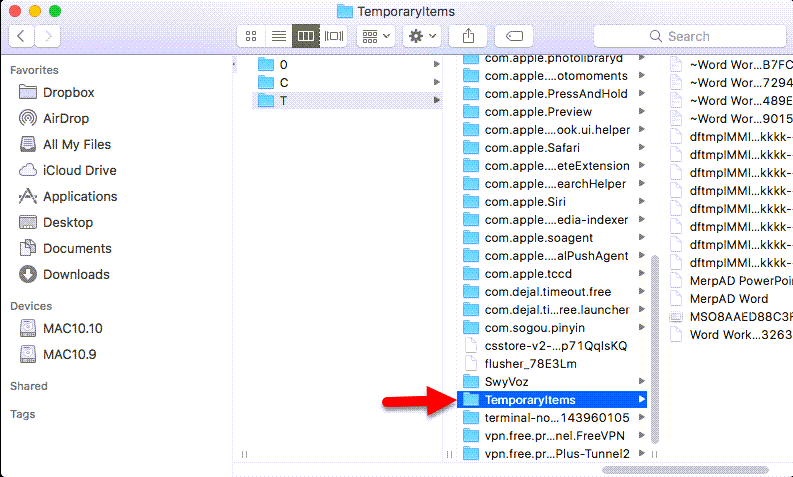Open the Action gear dropdown menu
This screenshot has height=477, width=793.
(x=422, y=36)
